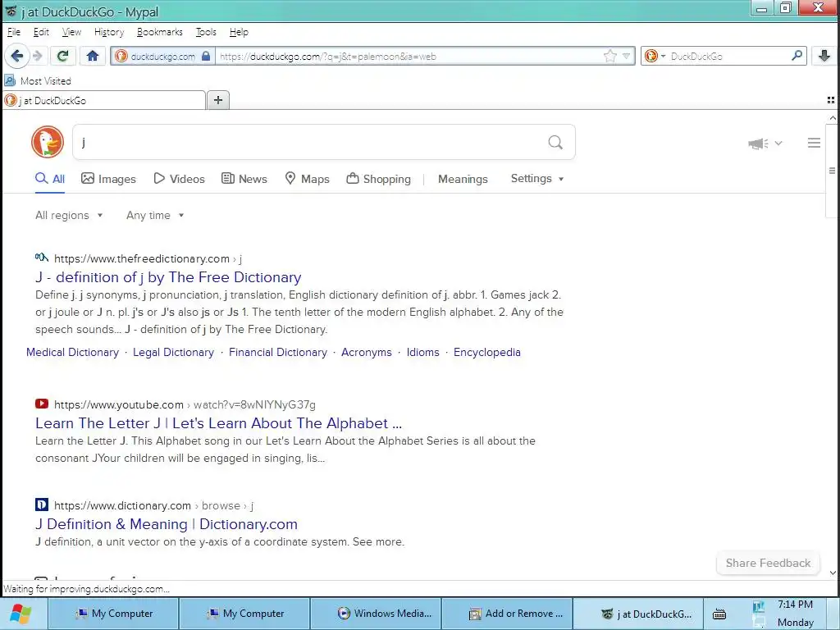Viewport: 840px width, 630px height.
Task: Go to the Home page icon
Action: 93,56
